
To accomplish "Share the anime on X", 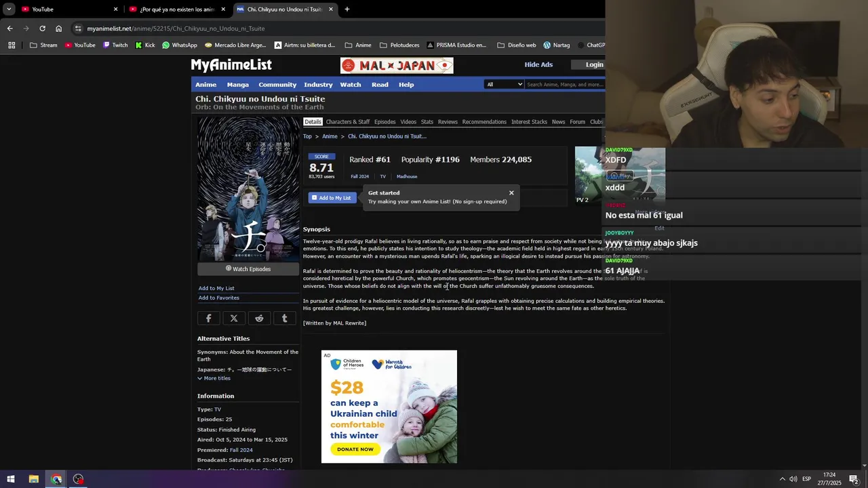I will pos(234,318).
